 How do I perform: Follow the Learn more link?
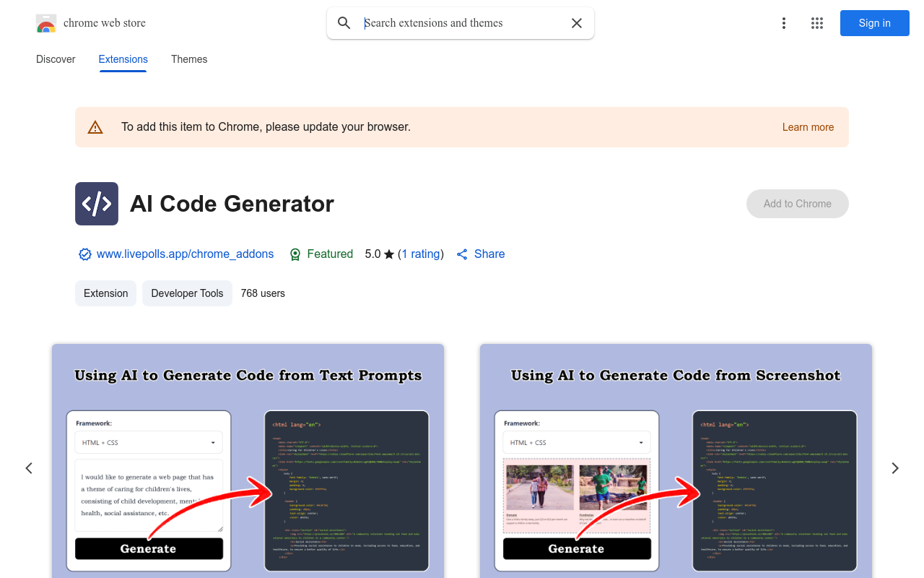(808, 127)
